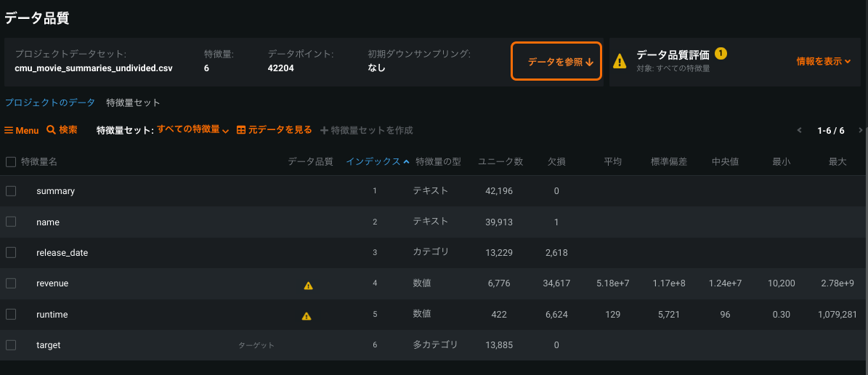Open the feature list dropdown すべての特徴量
The image size is (868, 375).
click(x=192, y=130)
